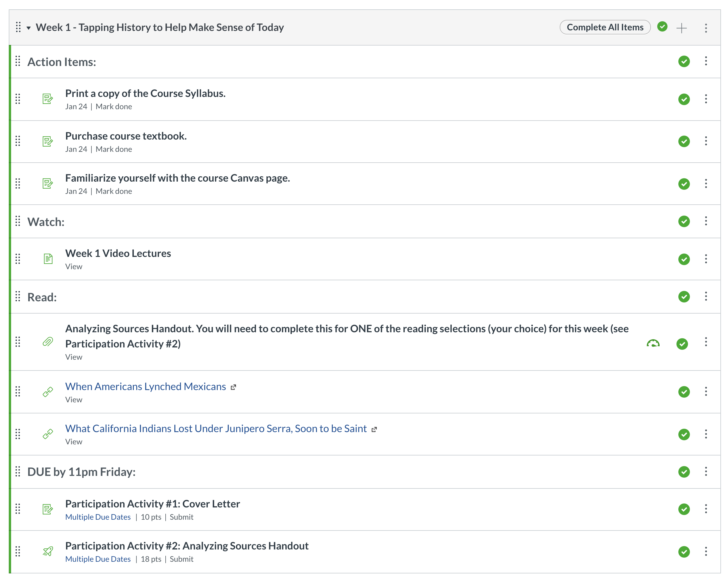Click the link icon next to When Americans Lynched Mexicans
Screen dimensions: 728x581
point(47,392)
